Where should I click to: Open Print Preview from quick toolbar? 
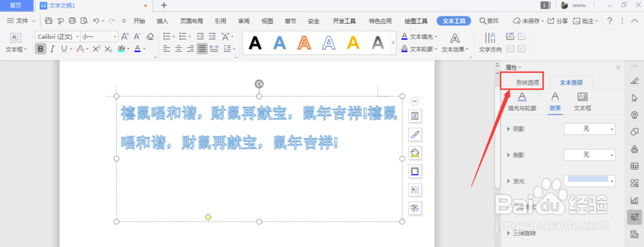click(x=84, y=21)
